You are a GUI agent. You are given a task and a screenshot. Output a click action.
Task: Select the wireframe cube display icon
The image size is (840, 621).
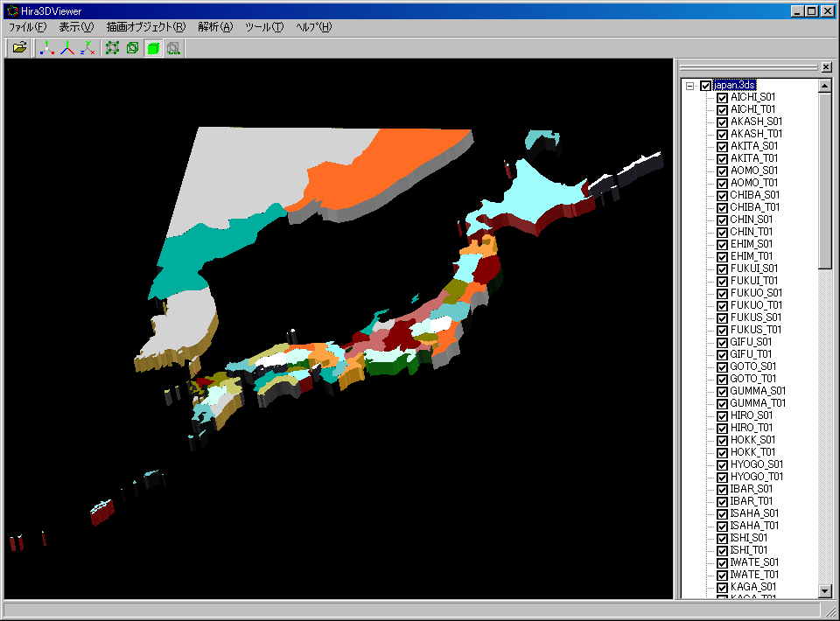(132, 48)
